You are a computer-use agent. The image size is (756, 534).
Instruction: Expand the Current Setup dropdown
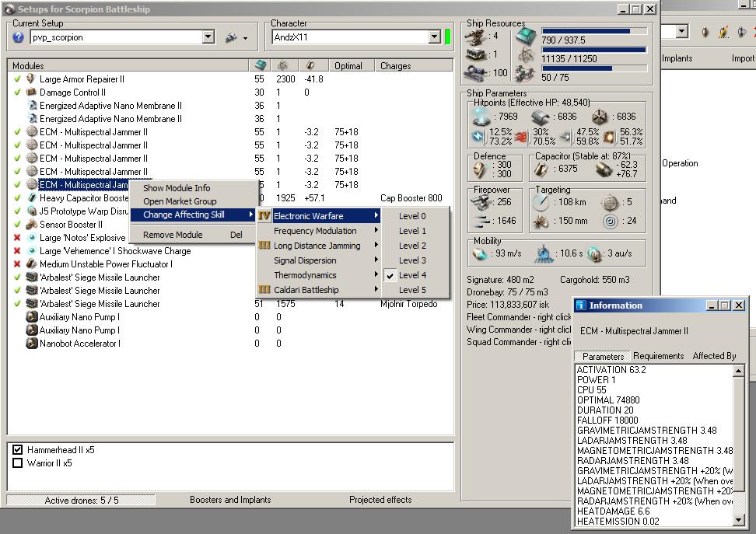click(208, 37)
